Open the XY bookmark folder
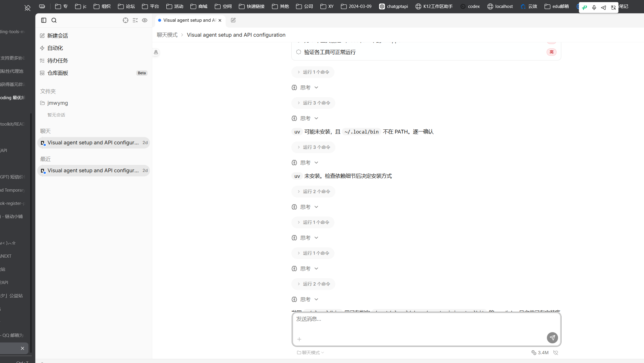The width and height of the screenshot is (644, 363). [x=327, y=6]
